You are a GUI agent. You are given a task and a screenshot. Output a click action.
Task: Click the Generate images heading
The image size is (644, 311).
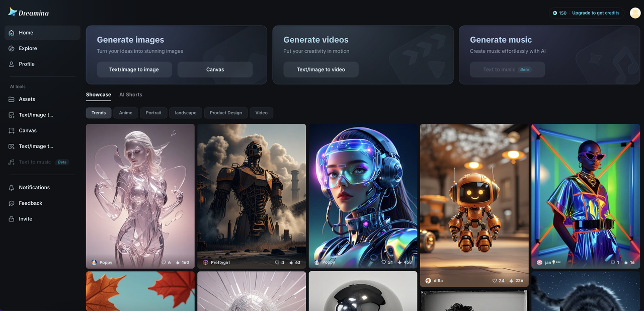(130, 40)
